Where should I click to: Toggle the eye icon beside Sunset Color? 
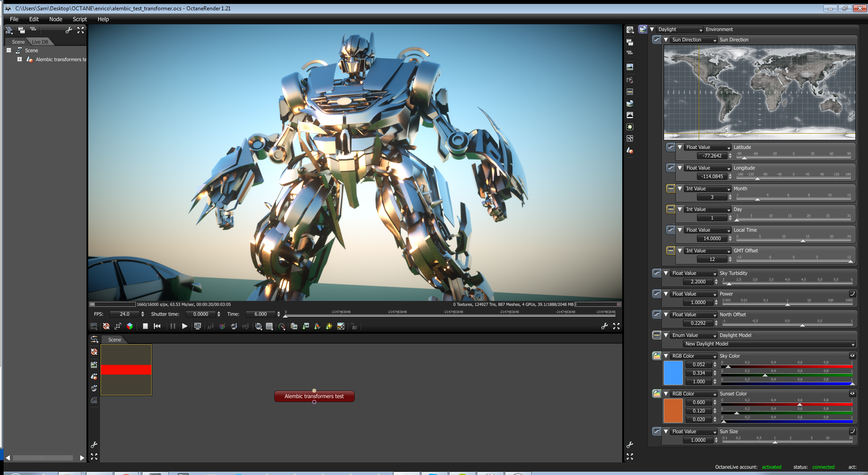pyautogui.click(x=852, y=394)
